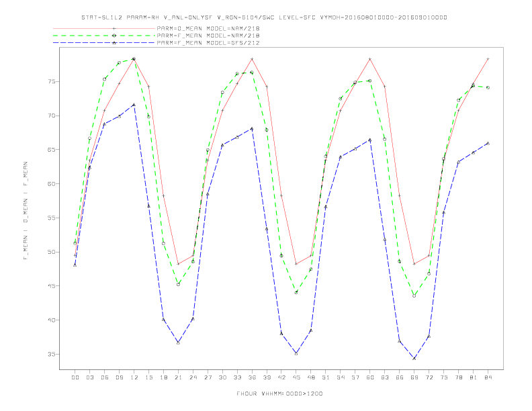Click x-axis tick label 72
This screenshot has height=411, width=532.
pyautogui.click(x=429, y=377)
